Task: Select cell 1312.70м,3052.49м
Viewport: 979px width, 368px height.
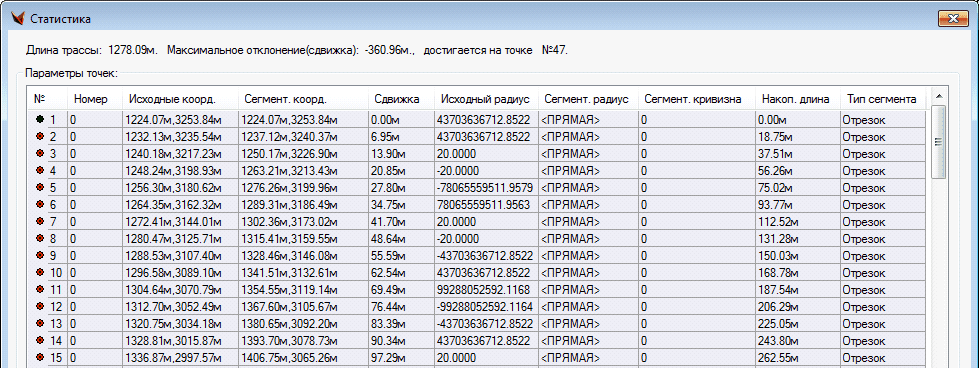Action: (180, 306)
